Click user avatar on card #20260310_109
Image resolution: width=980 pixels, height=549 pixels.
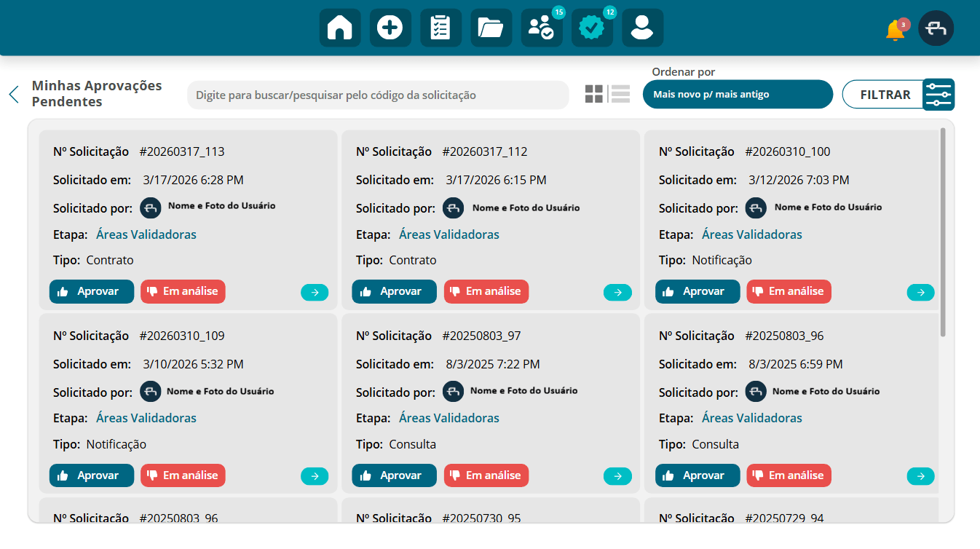[151, 391]
